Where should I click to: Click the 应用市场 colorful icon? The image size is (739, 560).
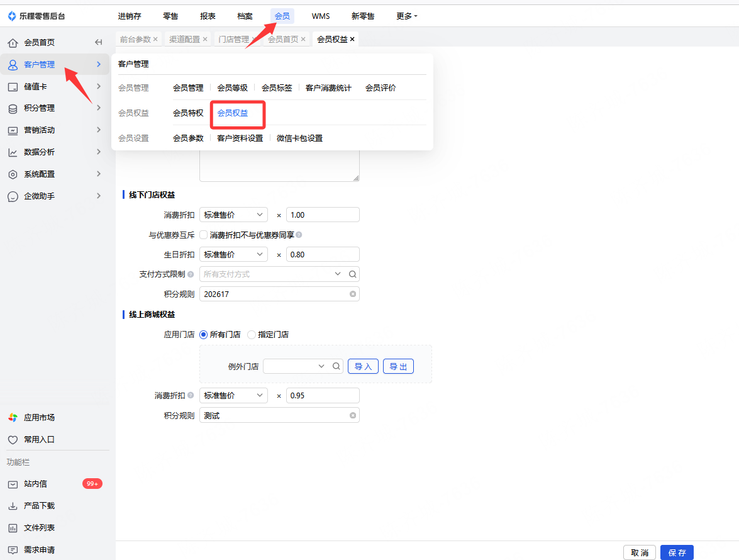pyautogui.click(x=13, y=418)
